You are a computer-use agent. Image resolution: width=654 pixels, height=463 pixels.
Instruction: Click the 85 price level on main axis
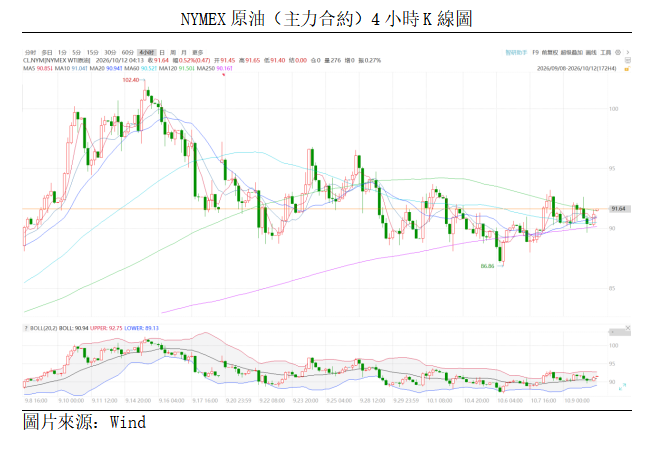[x=611, y=288]
